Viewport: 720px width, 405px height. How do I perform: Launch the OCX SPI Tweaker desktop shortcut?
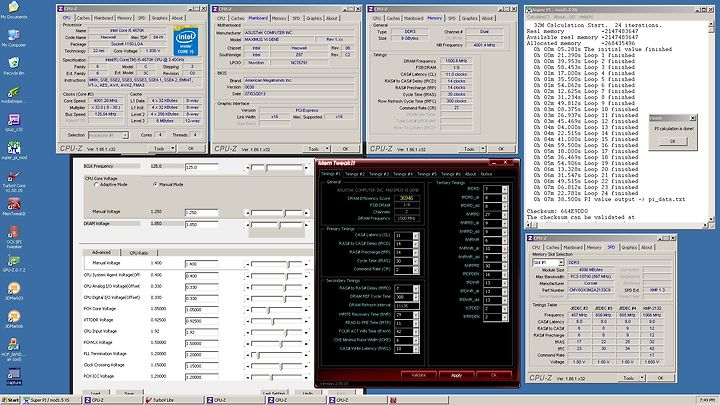click(x=13, y=237)
